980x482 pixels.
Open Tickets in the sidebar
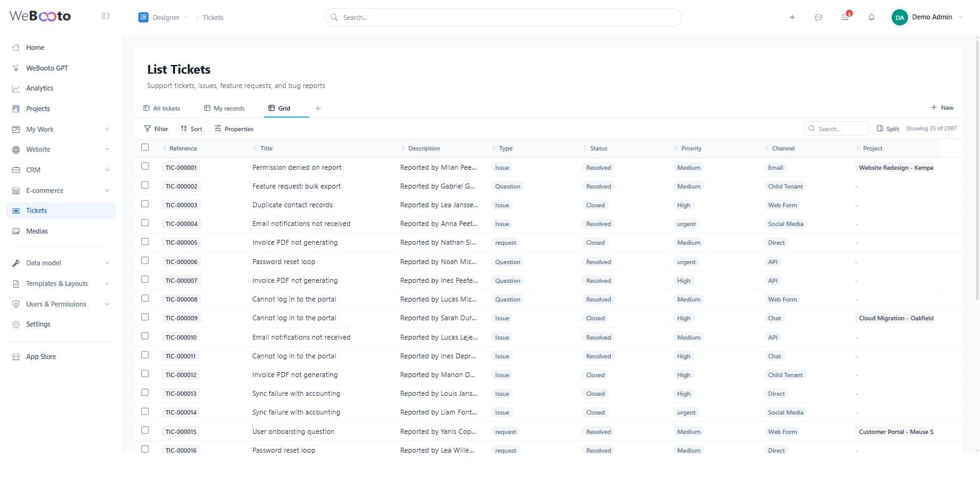[61, 210]
